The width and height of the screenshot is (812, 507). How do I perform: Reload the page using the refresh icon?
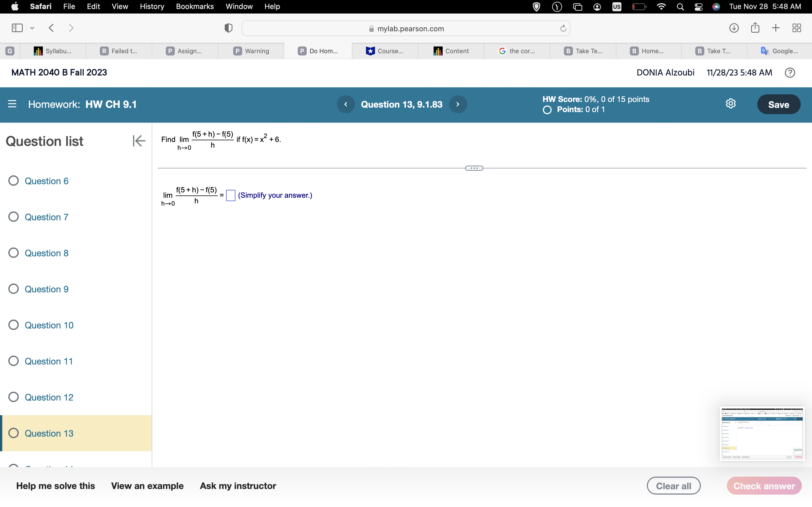[563, 28]
